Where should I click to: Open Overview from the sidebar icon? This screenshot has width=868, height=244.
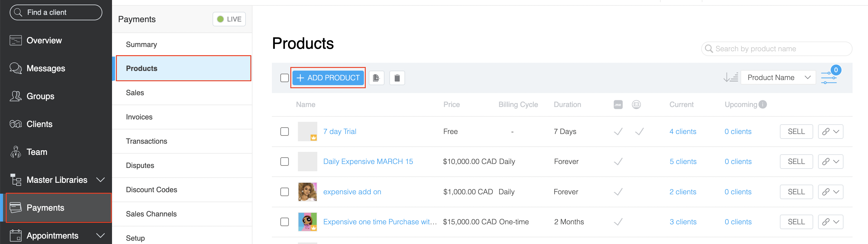pyautogui.click(x=15, y=41)
